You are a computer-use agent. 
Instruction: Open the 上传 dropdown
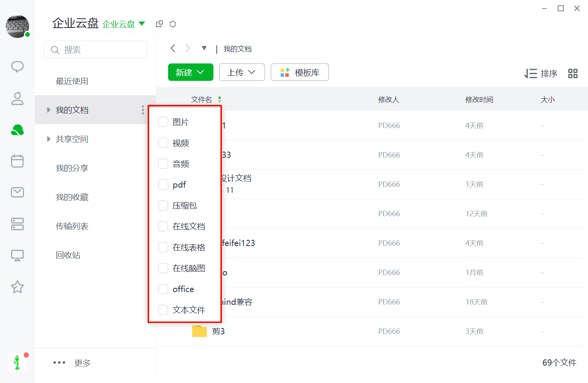(x=242, y=72)
